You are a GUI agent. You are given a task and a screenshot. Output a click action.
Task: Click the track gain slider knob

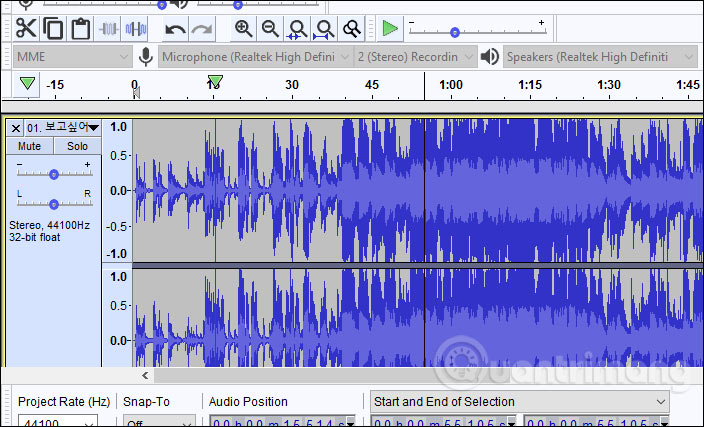54,173
